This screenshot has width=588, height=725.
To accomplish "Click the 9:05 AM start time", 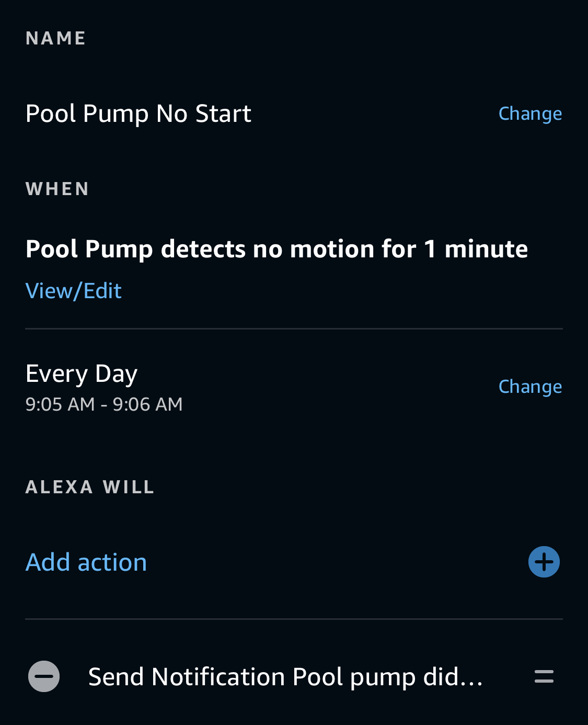I will pos(60,404).
